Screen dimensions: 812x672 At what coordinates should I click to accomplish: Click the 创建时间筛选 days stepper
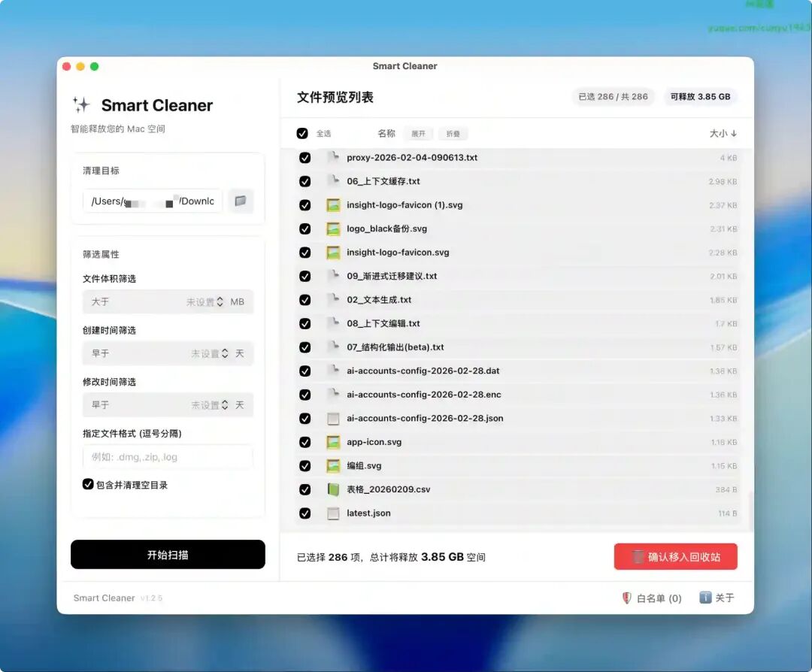225,353
